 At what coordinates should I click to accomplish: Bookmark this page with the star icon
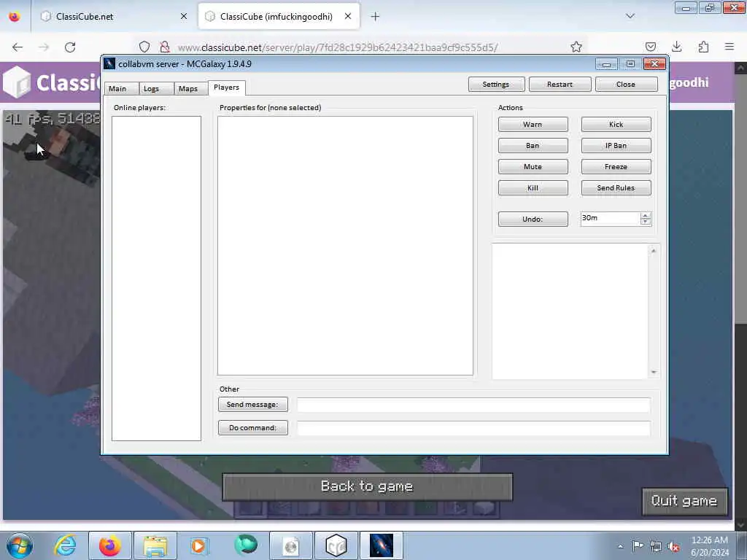pyautogui.click(x=576, y=47)
